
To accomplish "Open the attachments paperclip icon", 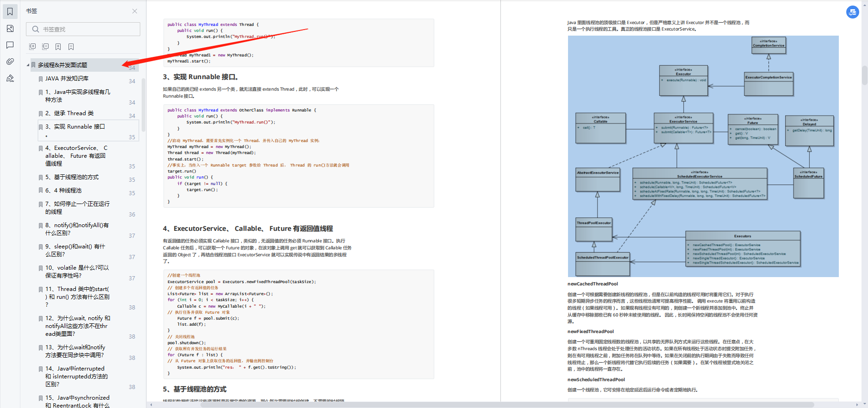I will (10, 62).
